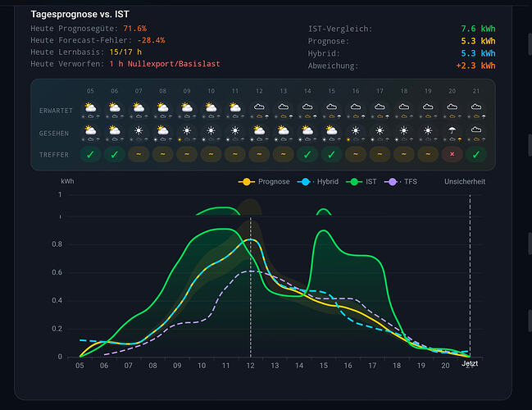Click the expected cloudy icon for hour 12
Image resolution: width=532 pixels, height=410 pixels.
click(259, 107)
